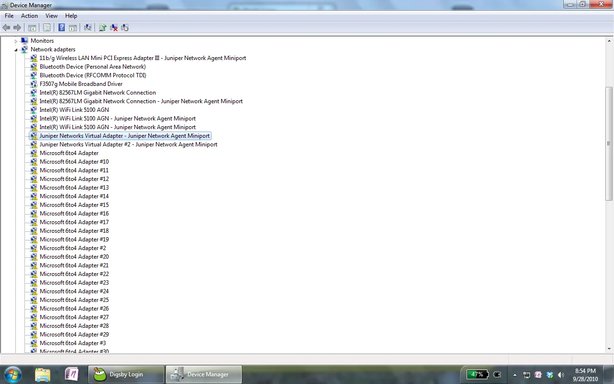Select Microsoft 6to4 Adapter #23

tap(74, 283)
